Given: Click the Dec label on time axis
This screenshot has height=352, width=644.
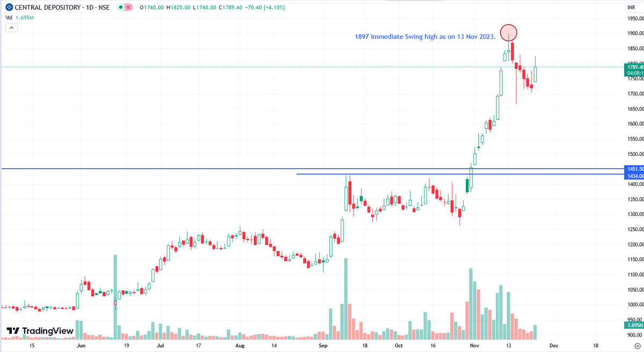Looking at the screenshot, I should tap(554, 346).
